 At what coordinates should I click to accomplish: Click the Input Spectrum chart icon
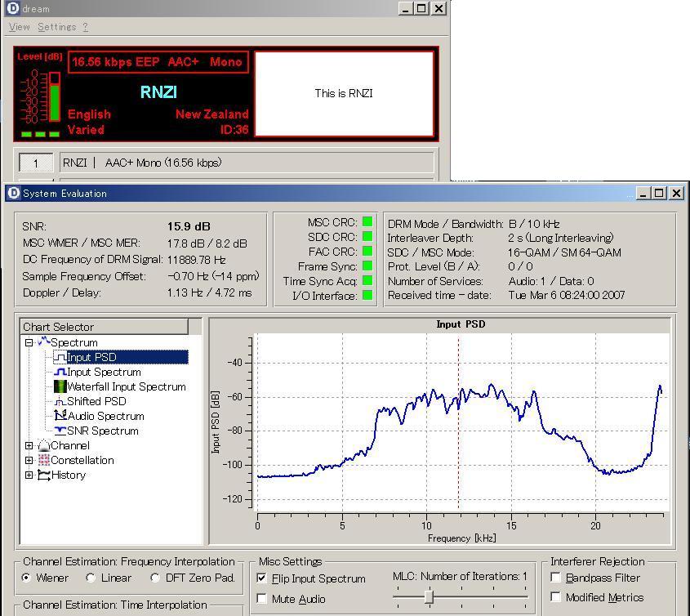pos(60,372)
